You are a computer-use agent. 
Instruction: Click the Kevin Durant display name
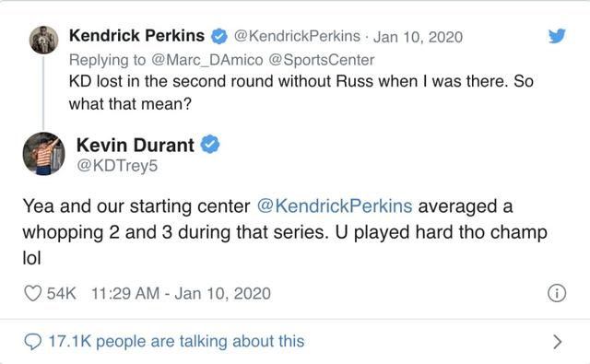click(x=136, y=145)
